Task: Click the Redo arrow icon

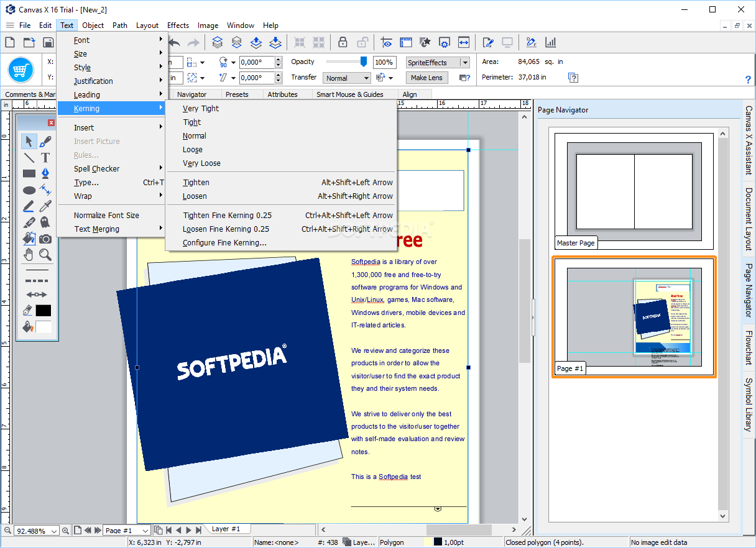Action: click(x=193, y=42)
